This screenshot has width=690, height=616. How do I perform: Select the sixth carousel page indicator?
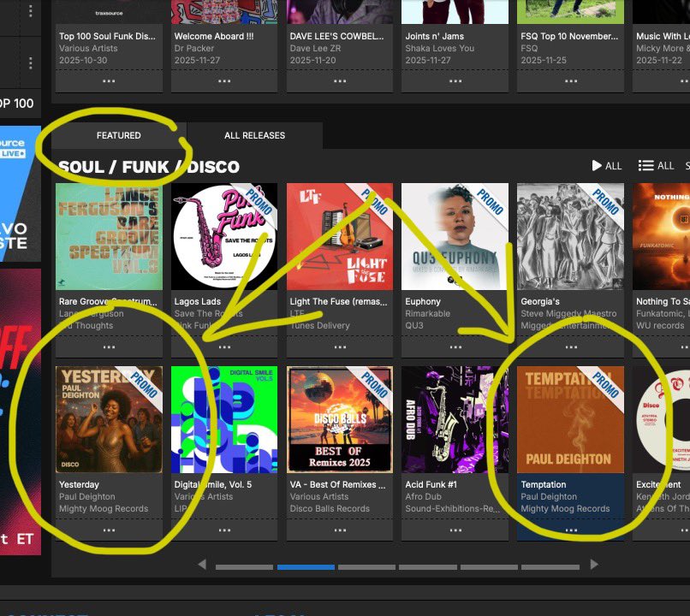(550, 567)
